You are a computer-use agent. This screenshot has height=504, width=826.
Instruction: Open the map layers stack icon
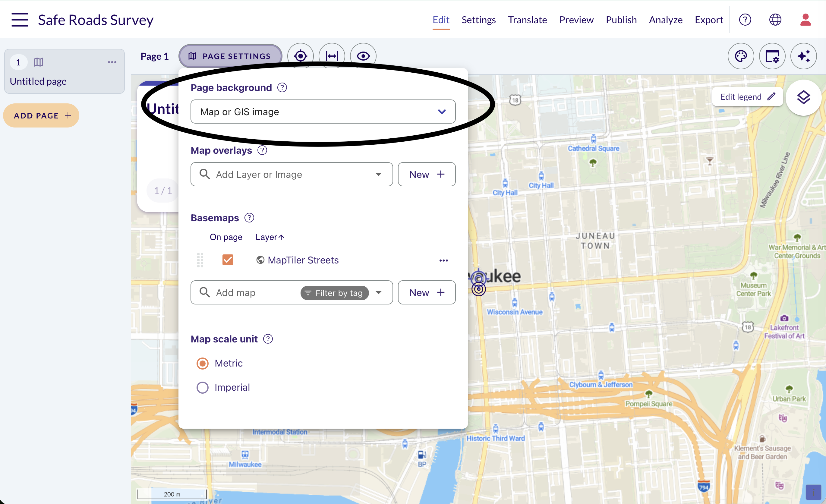point(803,97)
